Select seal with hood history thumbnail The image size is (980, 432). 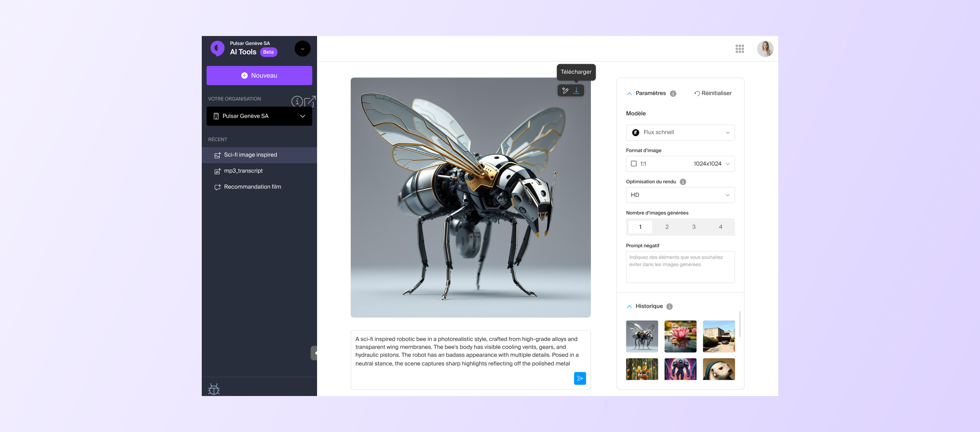[719, 369]
